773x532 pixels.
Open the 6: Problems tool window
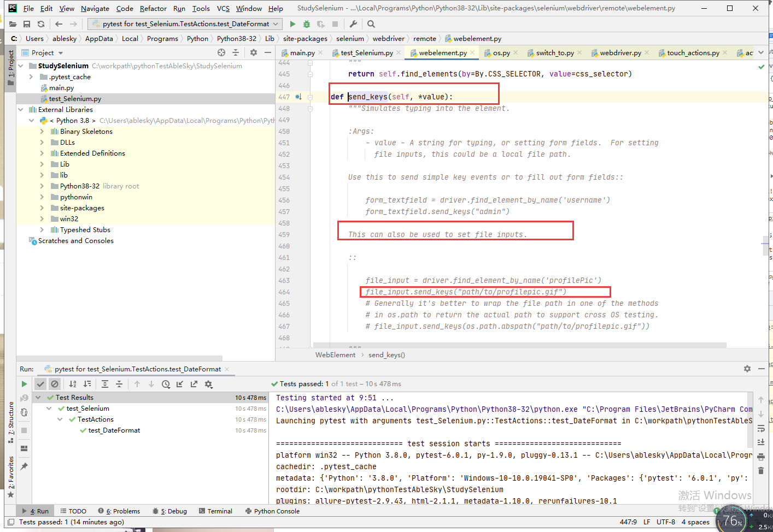[119, 511]
